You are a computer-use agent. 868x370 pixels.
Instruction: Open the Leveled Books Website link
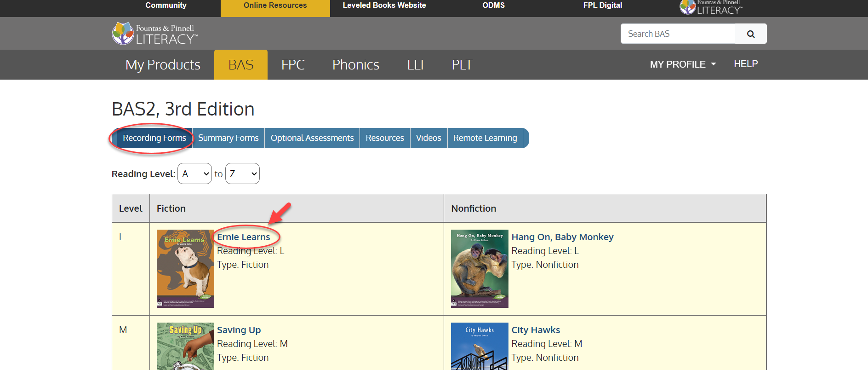[384, 6]
